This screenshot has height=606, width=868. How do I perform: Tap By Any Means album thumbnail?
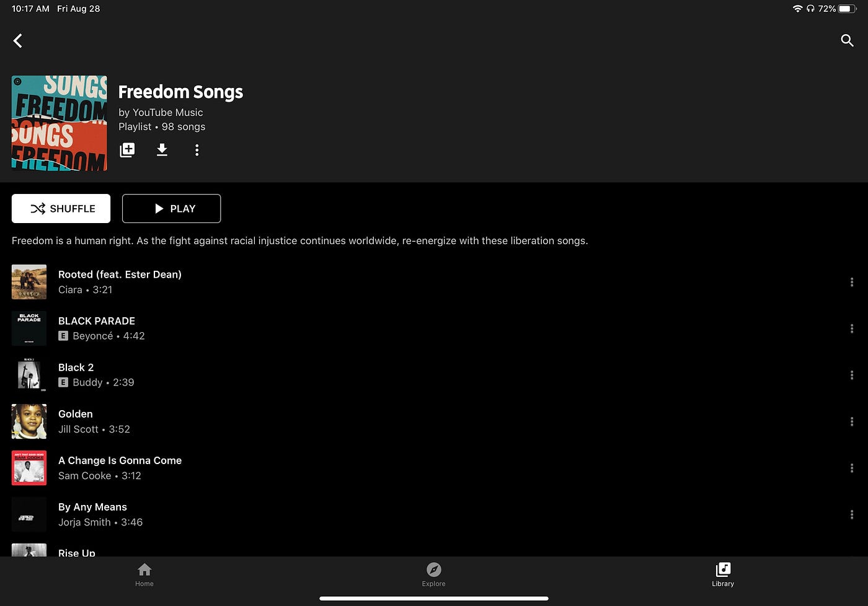pos(29,514)
